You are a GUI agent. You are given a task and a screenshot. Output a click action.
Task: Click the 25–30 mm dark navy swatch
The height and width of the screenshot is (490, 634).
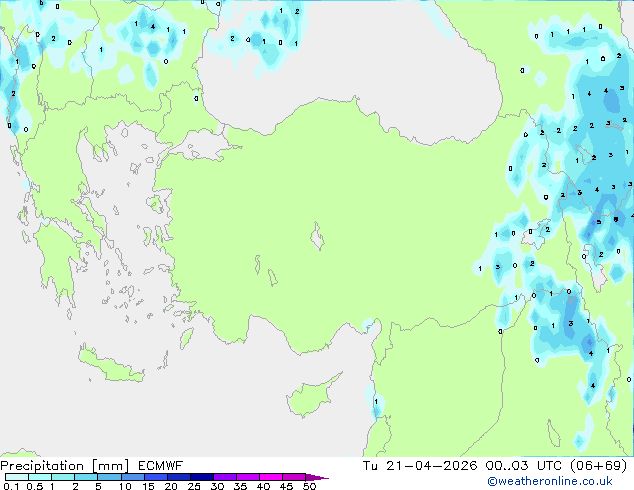coord(202,477)
